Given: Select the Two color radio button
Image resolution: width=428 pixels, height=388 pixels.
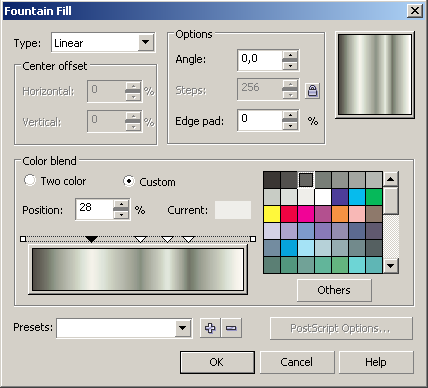Looking at the screenshot, I should pyautogui.click(x=30, y=180).
